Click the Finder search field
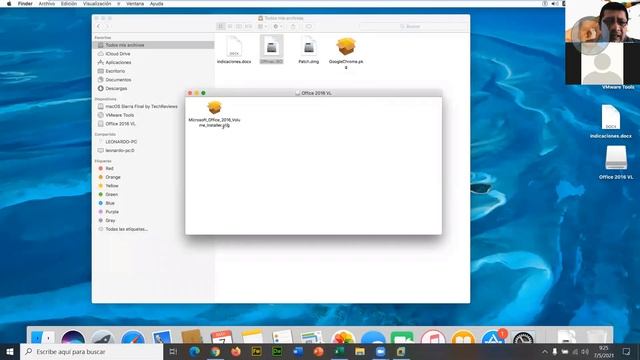This screenshot has width=640, height=360. coord(412,27)
